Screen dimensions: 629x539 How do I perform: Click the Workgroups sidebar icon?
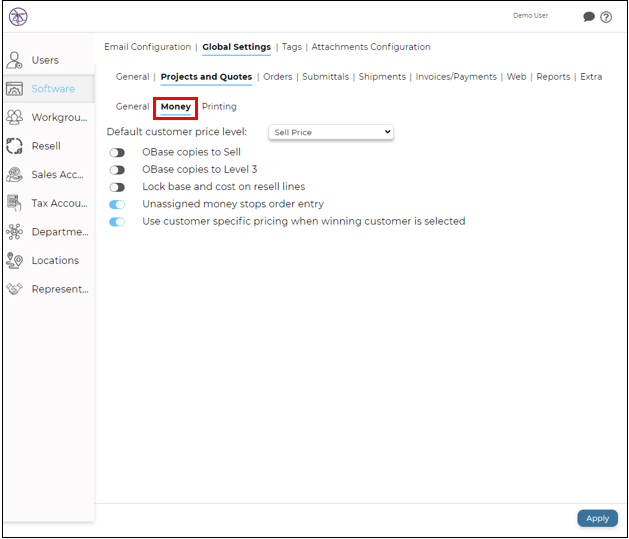click(x=14, y=118)
